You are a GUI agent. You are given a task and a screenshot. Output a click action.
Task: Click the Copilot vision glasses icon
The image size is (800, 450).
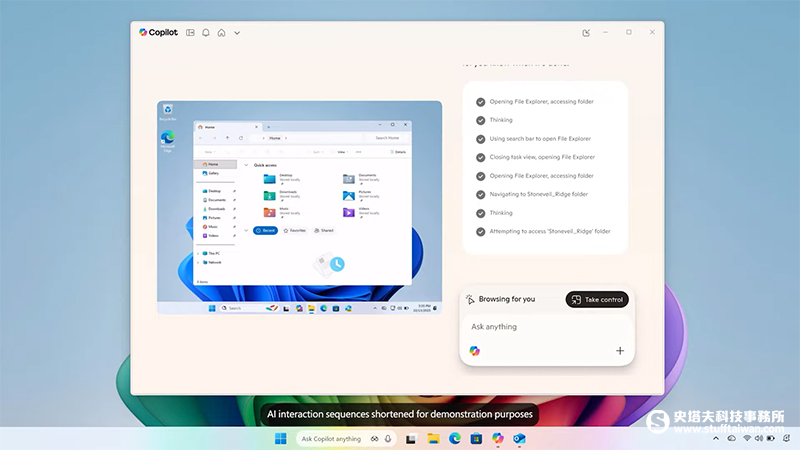point(373,438)
